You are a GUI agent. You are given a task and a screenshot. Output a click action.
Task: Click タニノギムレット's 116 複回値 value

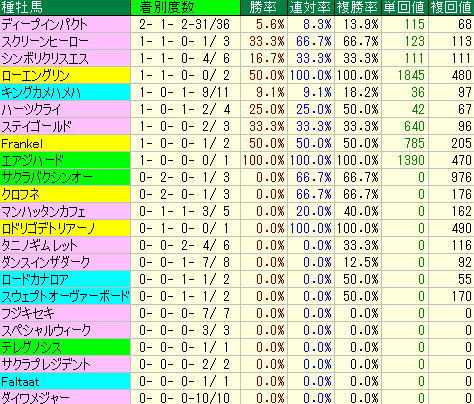click(461, 245)
